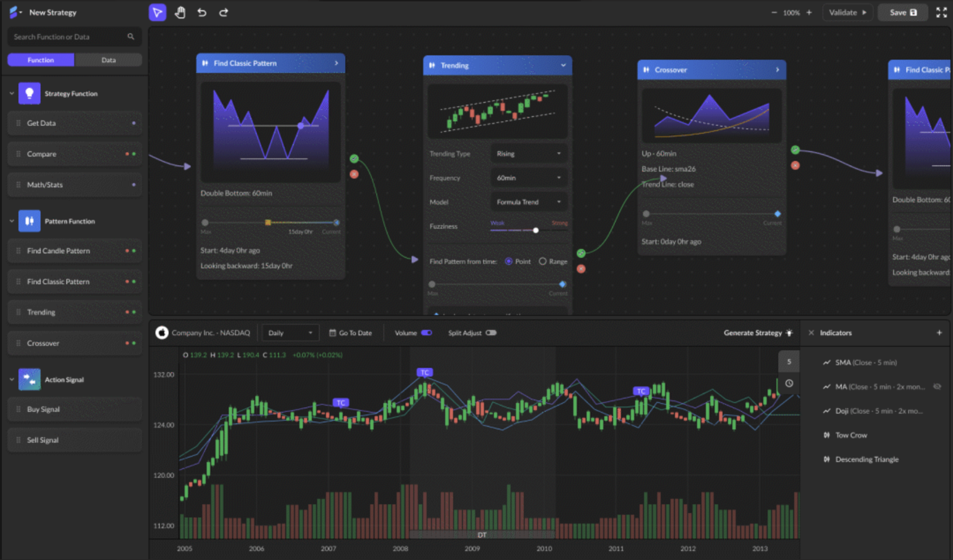The height and width of the screenshot is (560, 953).
Task: Click the Validate button
Action: (847, 13)
